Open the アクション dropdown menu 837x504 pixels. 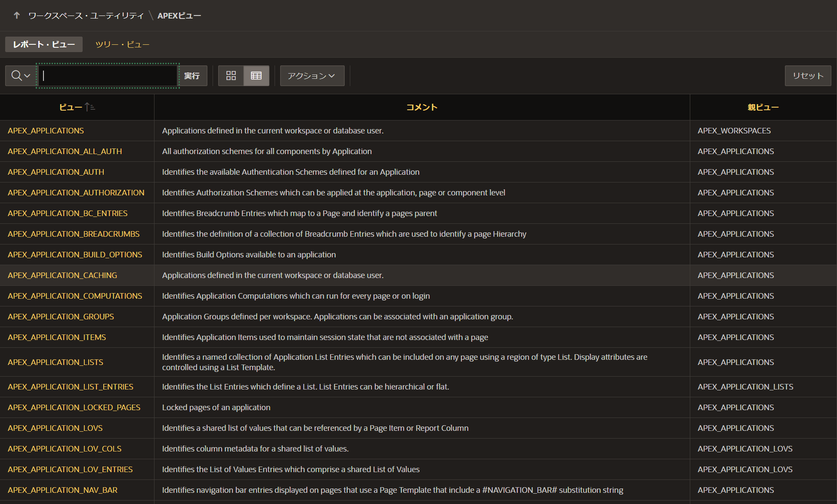point(312,76)
